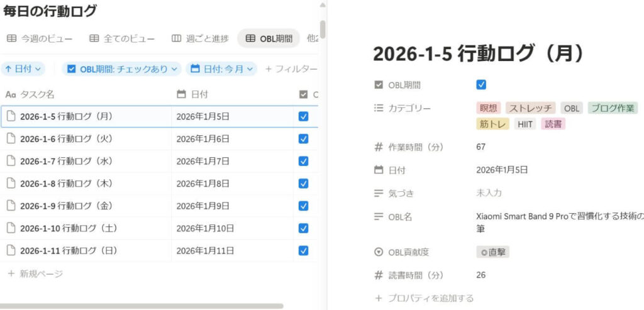Switch to 全てのビュー tab
The image size is (644, 310).
(123, 38)
